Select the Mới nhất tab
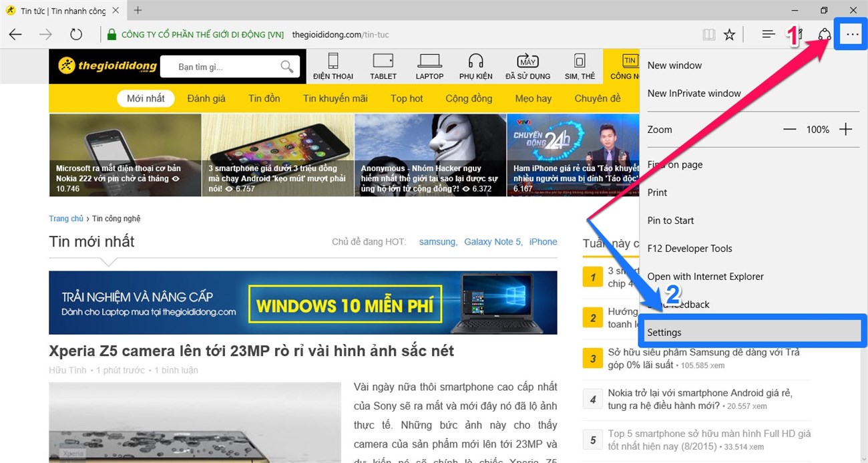 [x=146, y=98]
